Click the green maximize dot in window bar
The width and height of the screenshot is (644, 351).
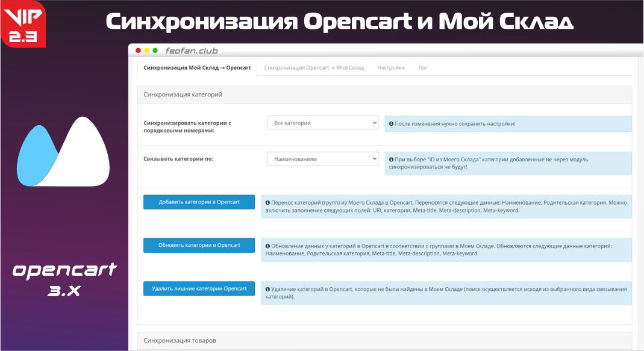click(x=155, y=51)
